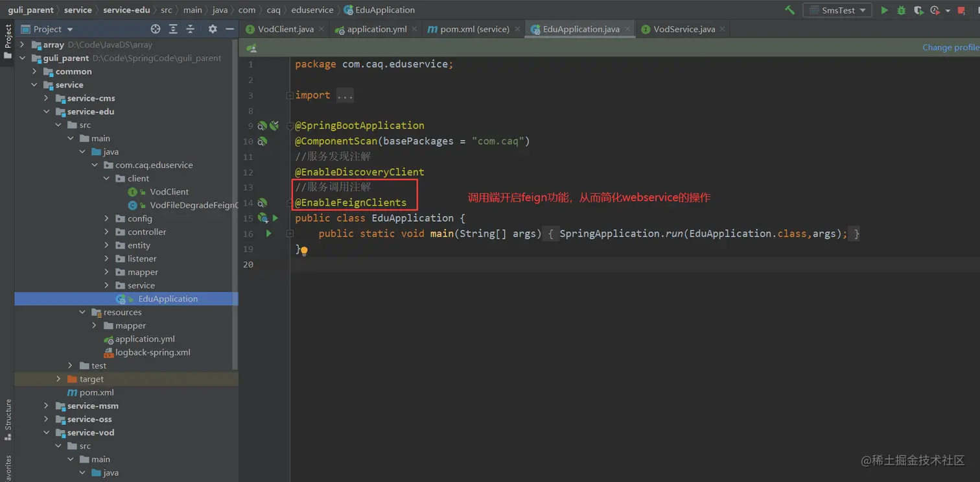Collapse the client package
Image resolution: width=980 pixels, height=482 pixels.
point(106,178)
